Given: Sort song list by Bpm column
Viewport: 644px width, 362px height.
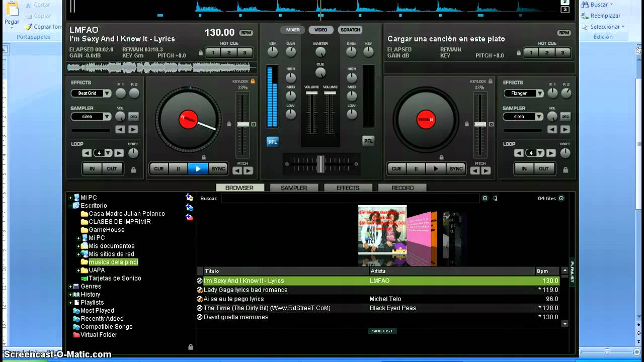Looking at the screenshot, I should click(x=547, y=271).
